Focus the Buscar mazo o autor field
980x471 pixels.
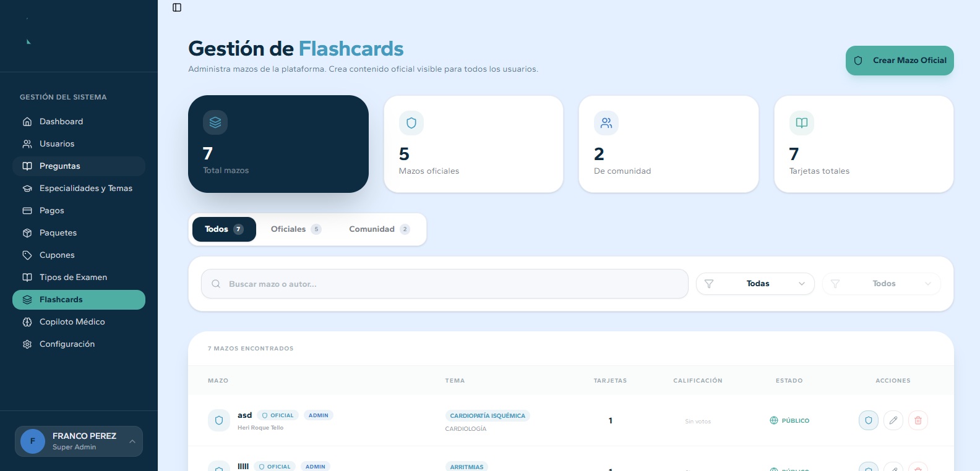coord(445,284)
